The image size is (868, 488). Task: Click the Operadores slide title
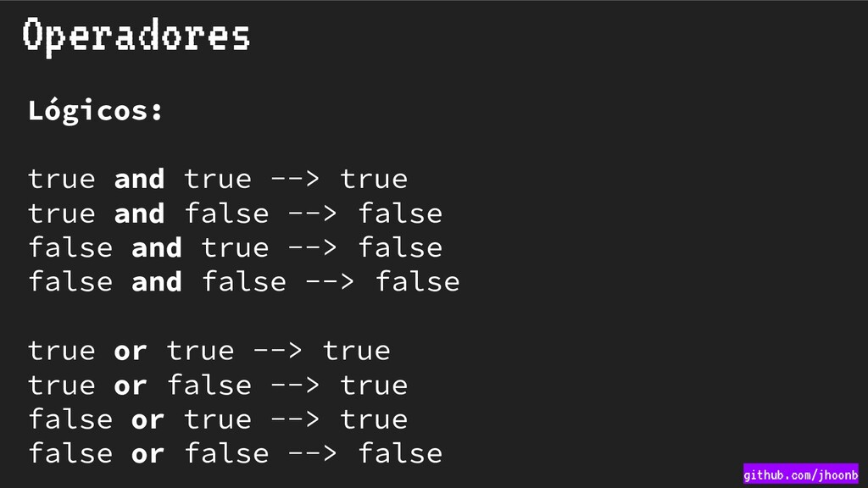pyautogui.click(x=136, y=36)
